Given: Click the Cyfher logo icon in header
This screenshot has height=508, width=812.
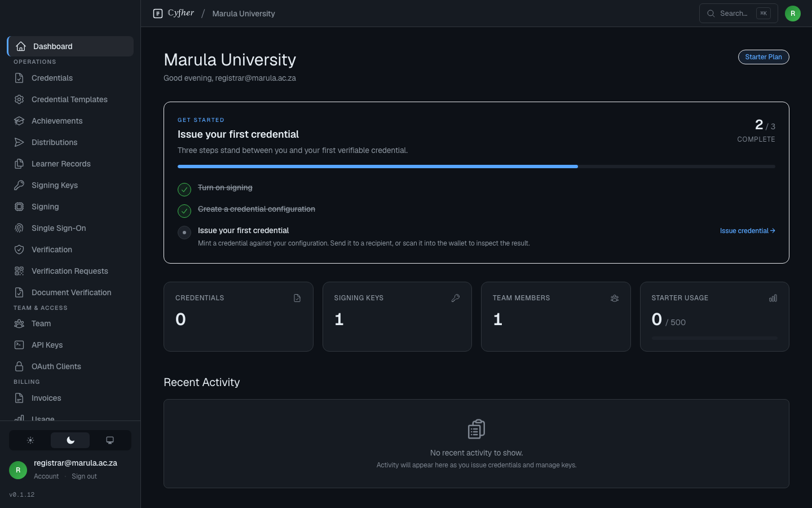Looking at the screenshot, I should click(158, 14).
